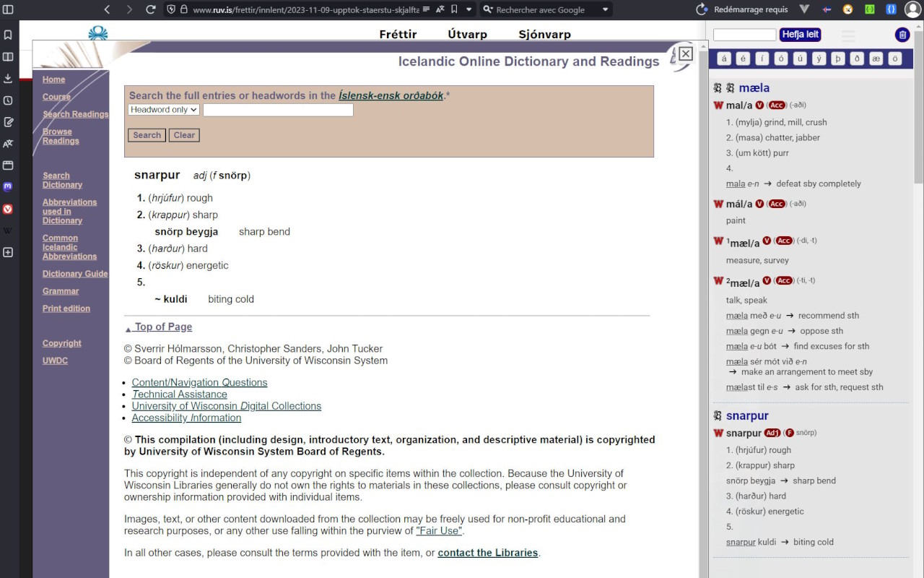Open the Útvarp menu on RÚV
The height and width of the screenshot is (578, 924).
[468, 34]
